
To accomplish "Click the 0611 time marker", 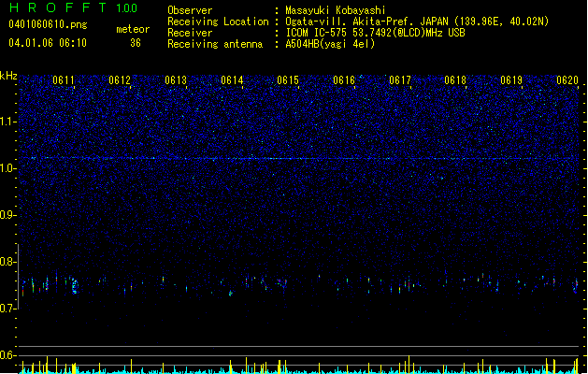I will pos(64,80).
